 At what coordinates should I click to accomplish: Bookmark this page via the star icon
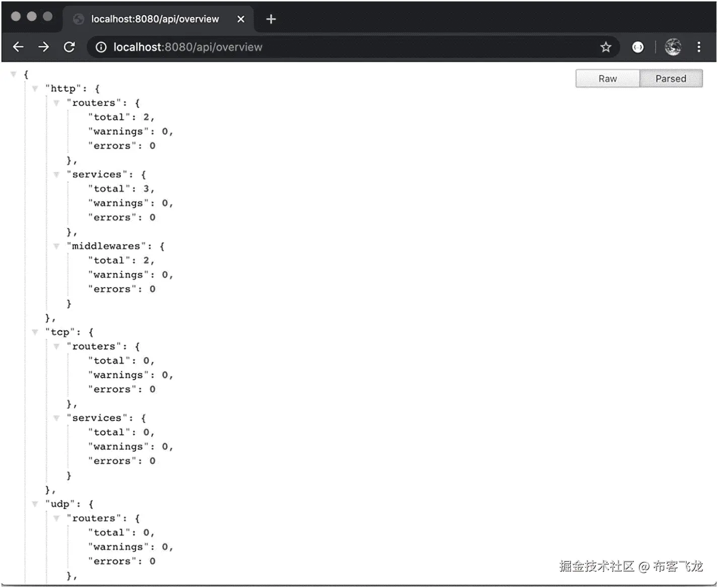(x=606, y=47)
